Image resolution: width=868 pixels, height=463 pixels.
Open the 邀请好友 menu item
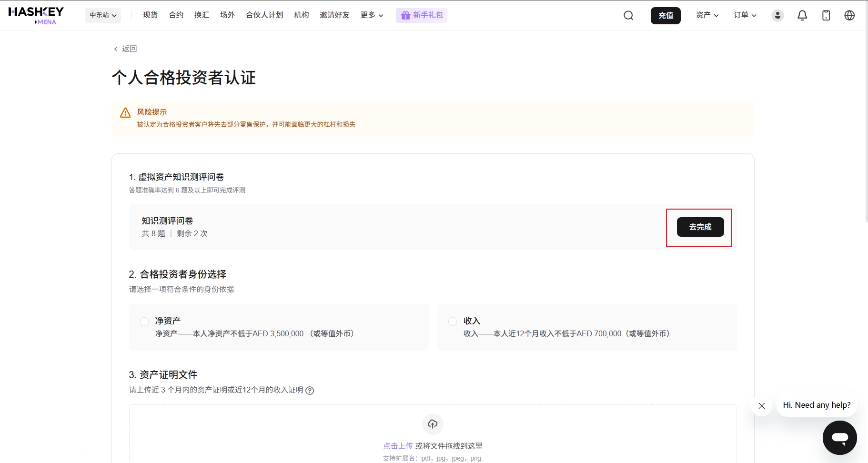[334, 15]
